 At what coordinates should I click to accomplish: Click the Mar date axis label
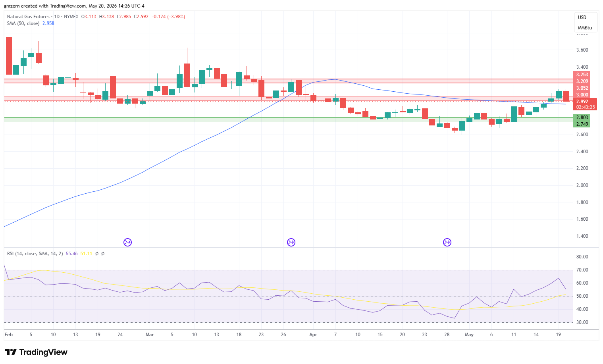150,335
